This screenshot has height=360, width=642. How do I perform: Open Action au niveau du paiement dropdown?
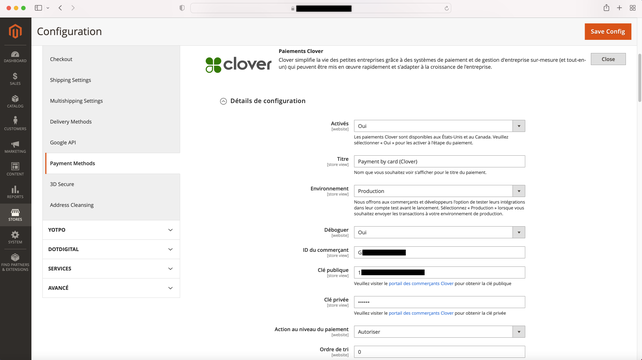tap(439, 332)
